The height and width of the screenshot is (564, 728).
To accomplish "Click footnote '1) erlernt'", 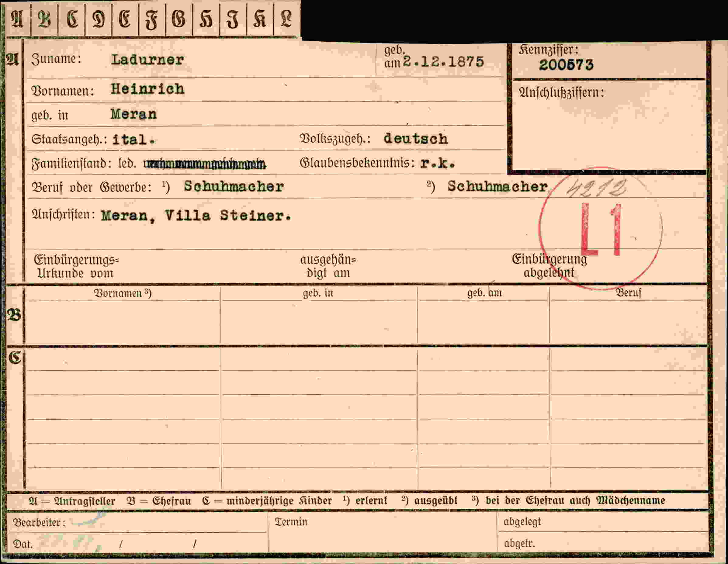I will pos(365,500).
